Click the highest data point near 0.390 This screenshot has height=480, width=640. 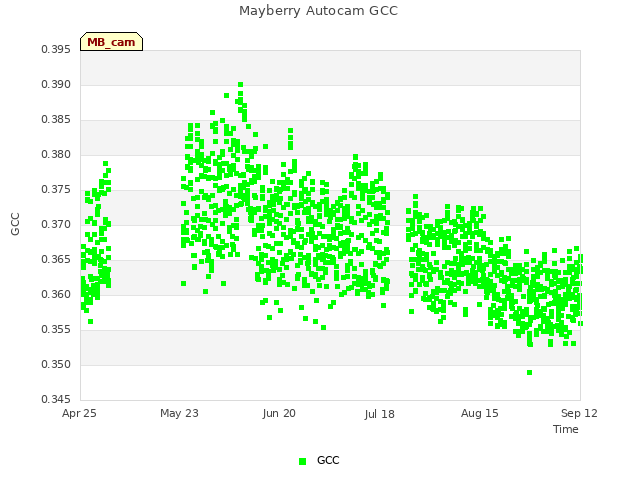240,85
